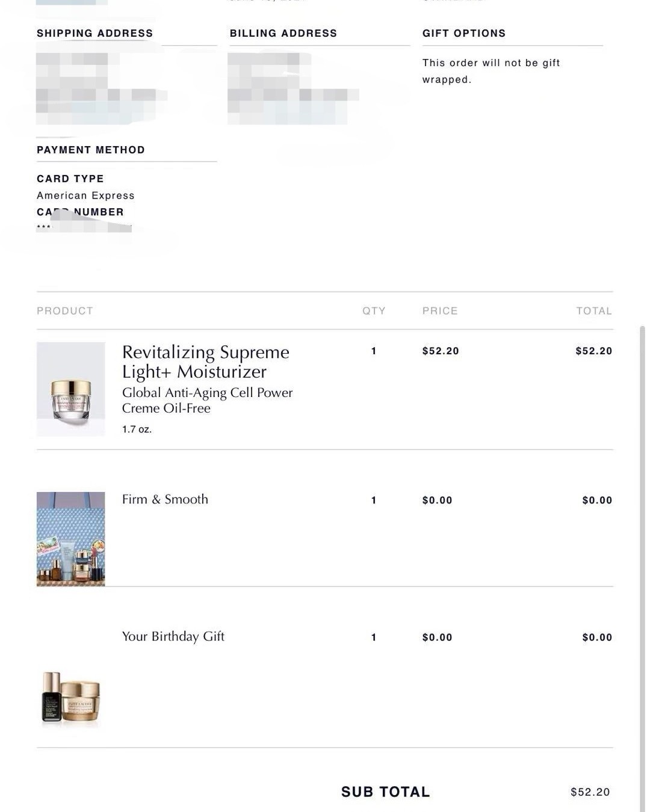Click the PRICE column header
Screen dimensions: 650x812
click(x=440, y=311)
